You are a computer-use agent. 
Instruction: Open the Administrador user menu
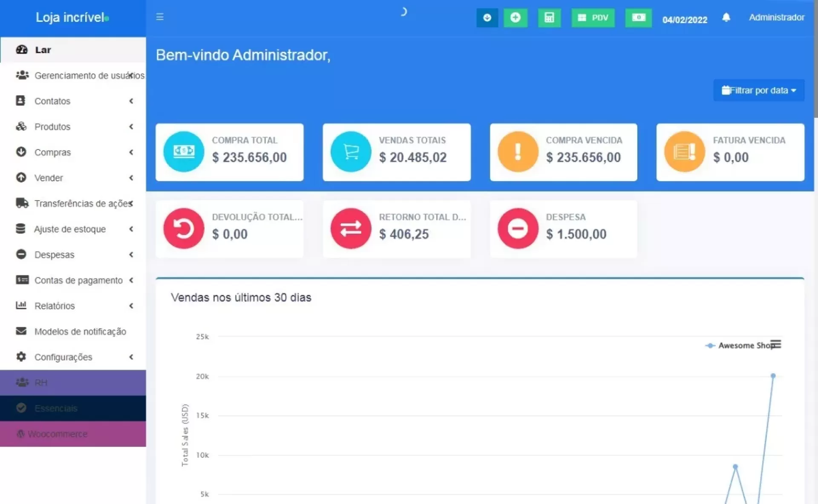776,17
